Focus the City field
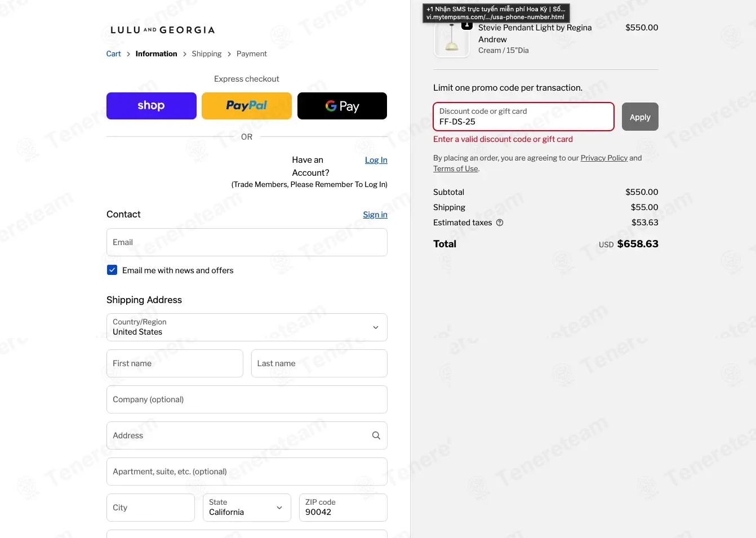 point(150,508)
